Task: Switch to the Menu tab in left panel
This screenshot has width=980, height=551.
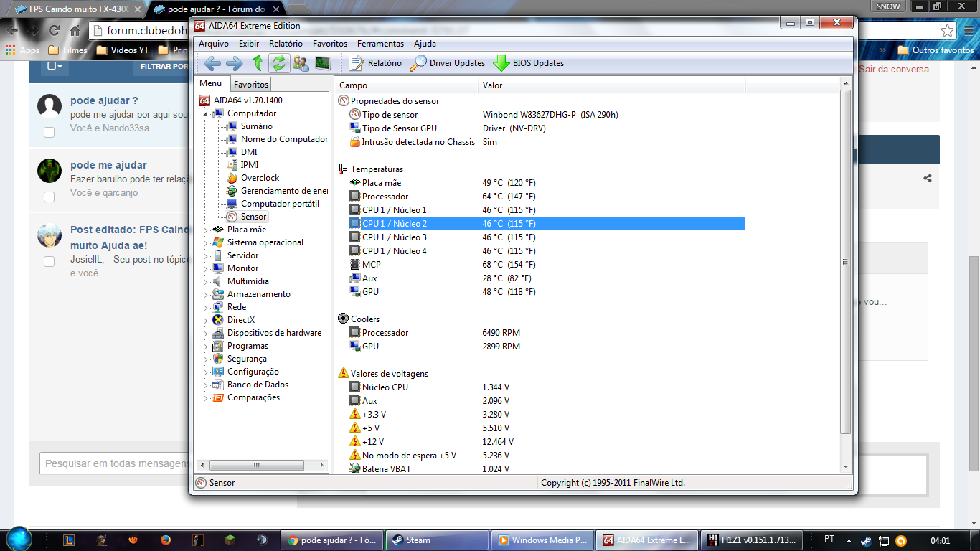Action: pos(211,83)
